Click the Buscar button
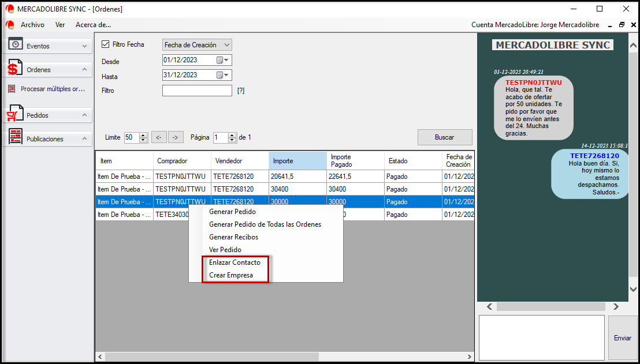The image size is (640, 364). [445, 137]
